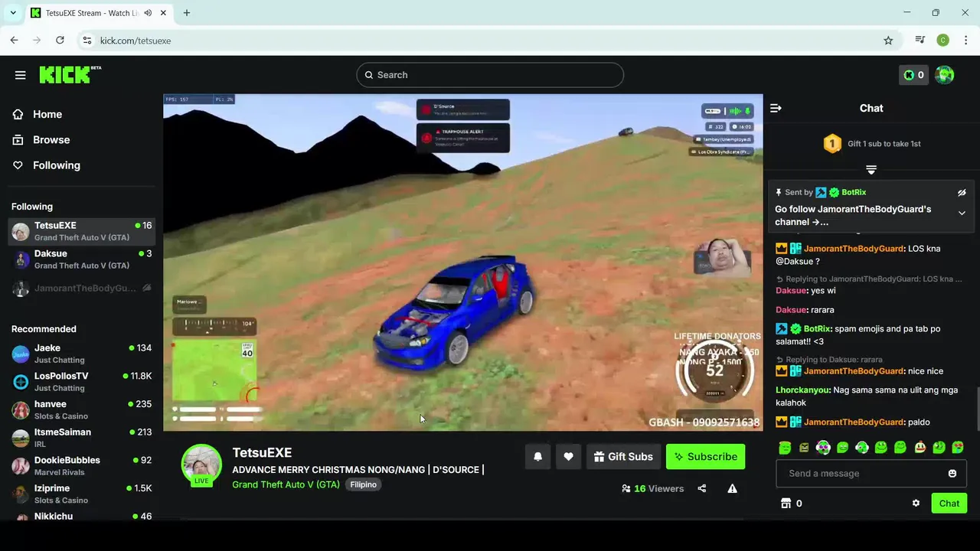The image size is (980, 551).
Task: Open the Following sidebar item
Action: [56, 165]
